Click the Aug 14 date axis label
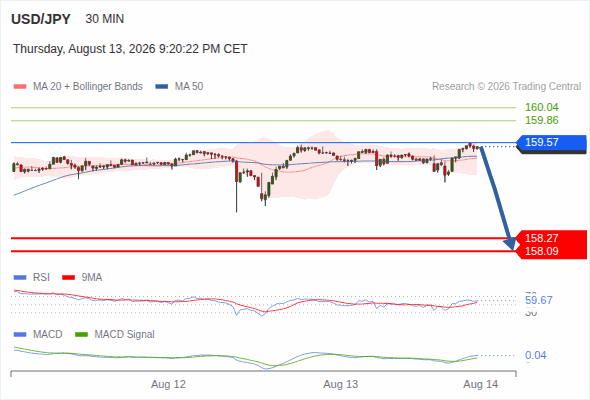The image size is (590, 400). tap(481, 384)
